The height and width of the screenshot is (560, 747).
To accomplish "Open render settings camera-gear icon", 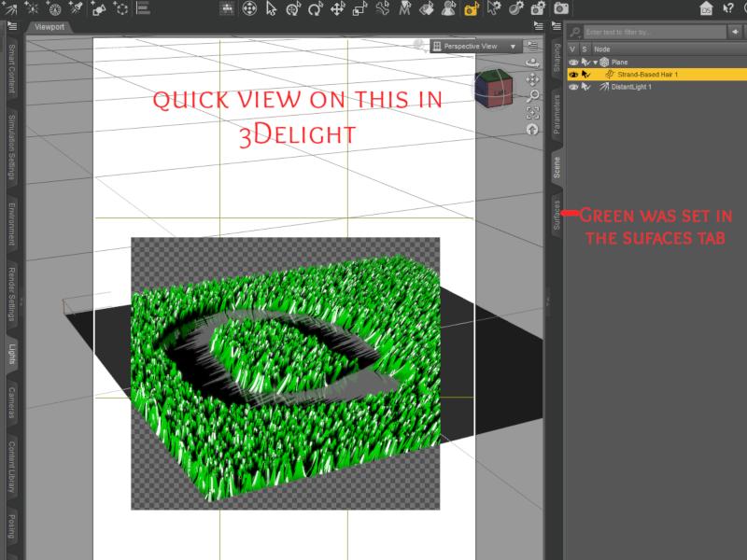I will tap(538, 8).
